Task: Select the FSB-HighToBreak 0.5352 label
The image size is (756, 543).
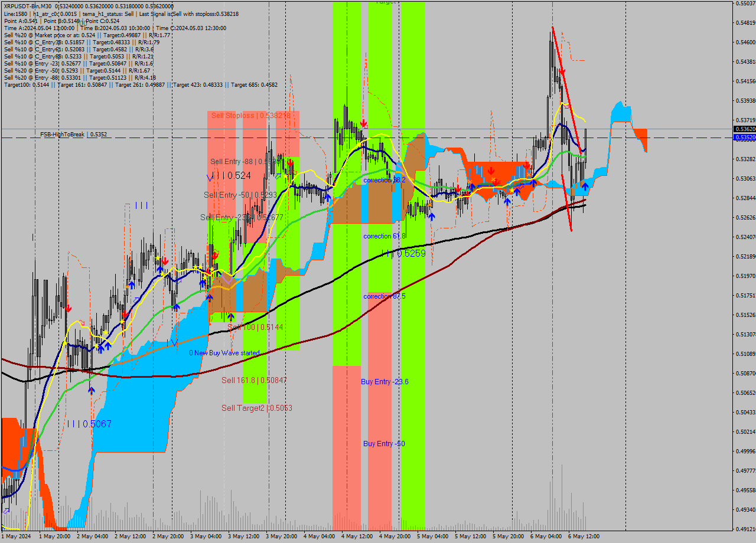Action: [x=74, y=135]
